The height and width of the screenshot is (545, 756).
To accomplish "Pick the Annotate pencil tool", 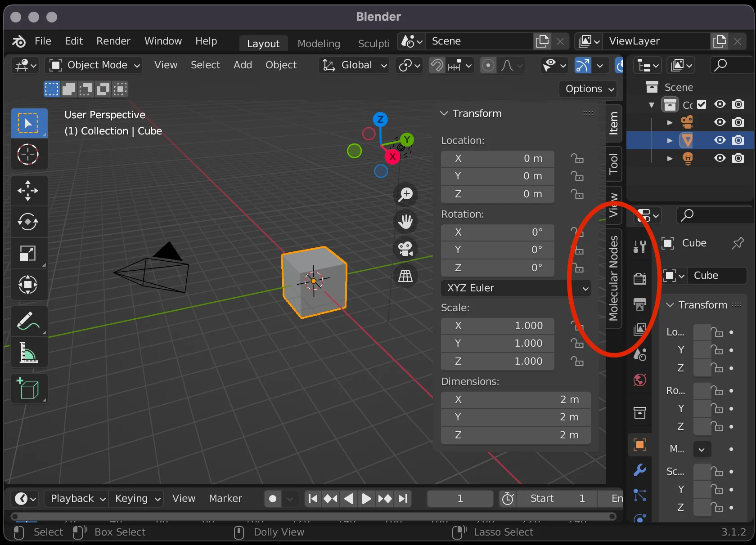I will tap(29, 321).
